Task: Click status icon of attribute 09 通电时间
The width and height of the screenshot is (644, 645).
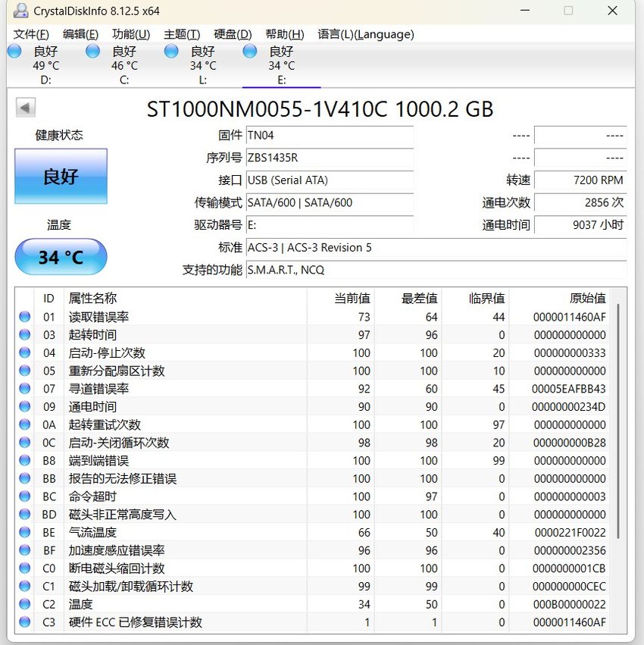Action: 25,406
